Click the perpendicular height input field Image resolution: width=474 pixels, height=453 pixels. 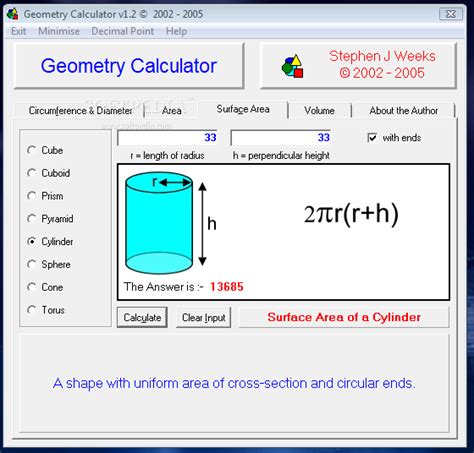tap(280, 137)
